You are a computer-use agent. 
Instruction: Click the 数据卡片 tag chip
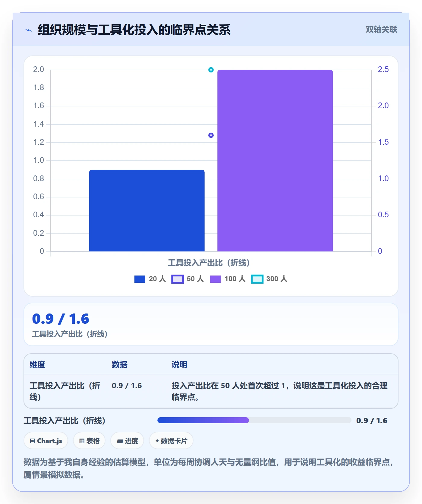(171, 441)
